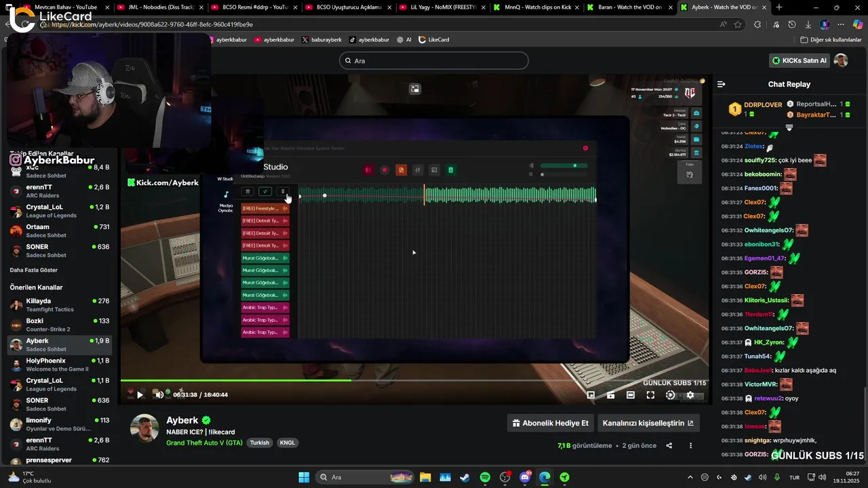The width and height of the screenshot is (868, 488).
Task: Click Ayberk verified badge
Action: point(206,420)
